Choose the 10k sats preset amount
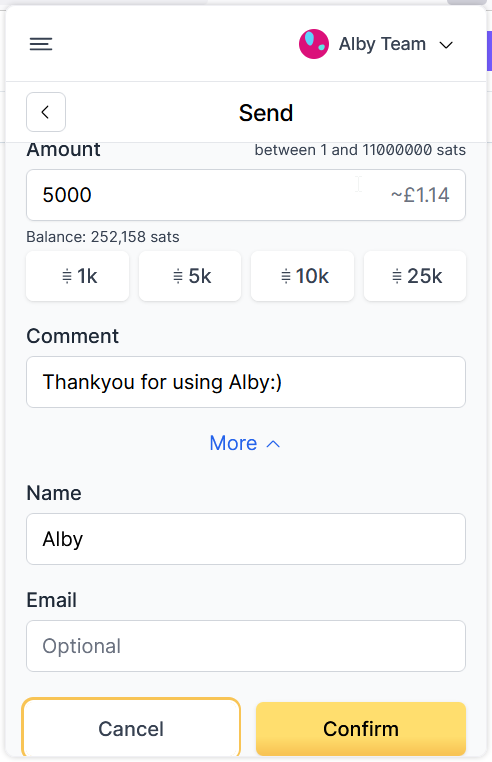 point(302,276)
